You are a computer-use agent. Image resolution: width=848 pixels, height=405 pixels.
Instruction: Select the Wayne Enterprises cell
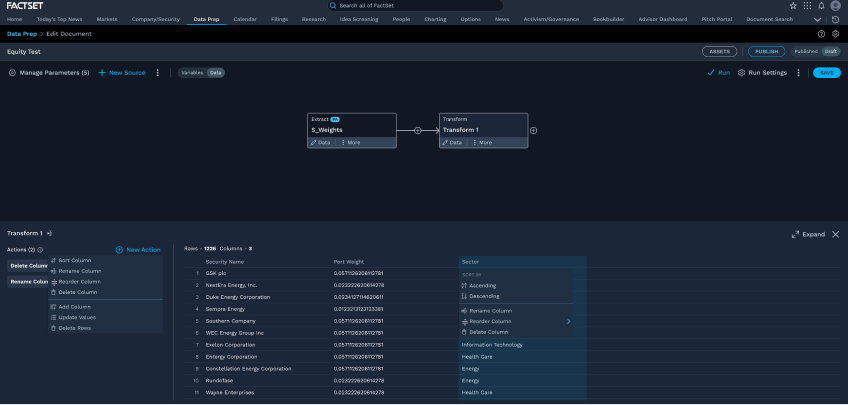tap(229, 393)
